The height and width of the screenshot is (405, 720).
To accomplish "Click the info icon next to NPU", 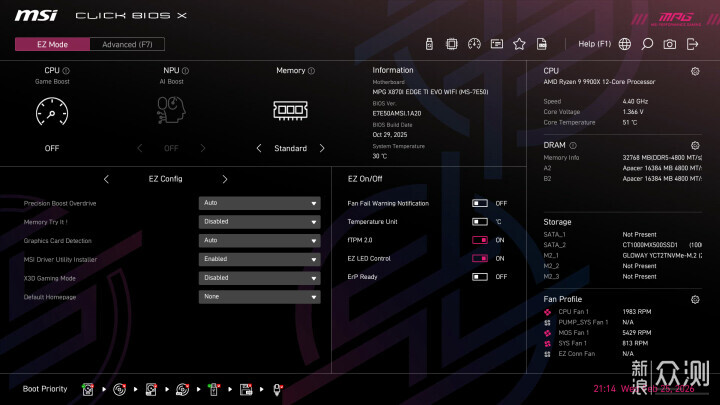I will (x=186, y=71).
